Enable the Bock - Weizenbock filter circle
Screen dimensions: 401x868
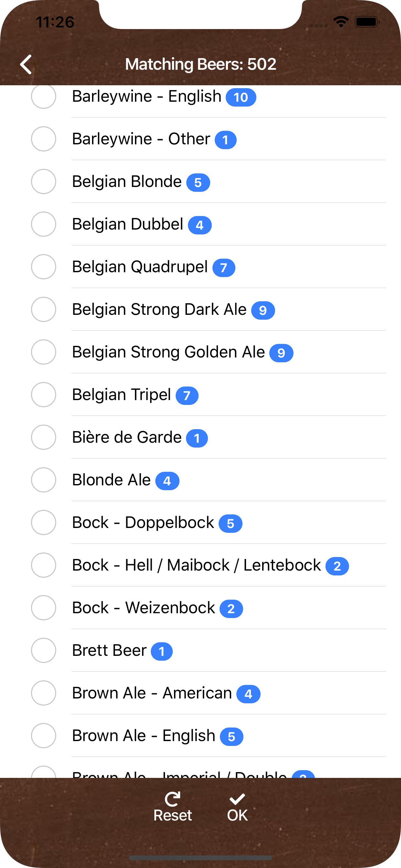coord(44,607)
